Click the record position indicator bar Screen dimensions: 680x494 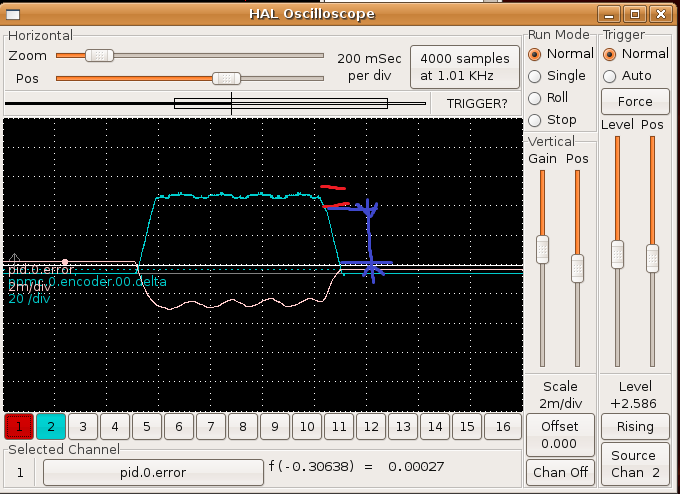point(216,103)
